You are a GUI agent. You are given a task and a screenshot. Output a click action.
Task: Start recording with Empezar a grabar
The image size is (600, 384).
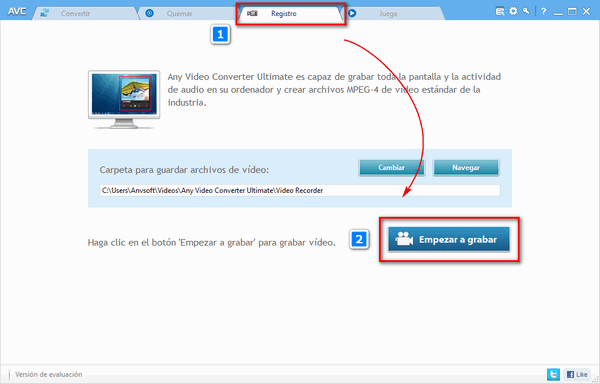pyautogui.click(x=449, y=239)
